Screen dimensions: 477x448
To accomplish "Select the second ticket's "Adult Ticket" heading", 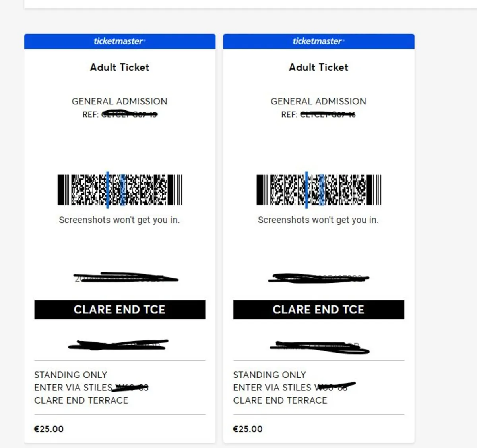I will [x=318, y=67].
